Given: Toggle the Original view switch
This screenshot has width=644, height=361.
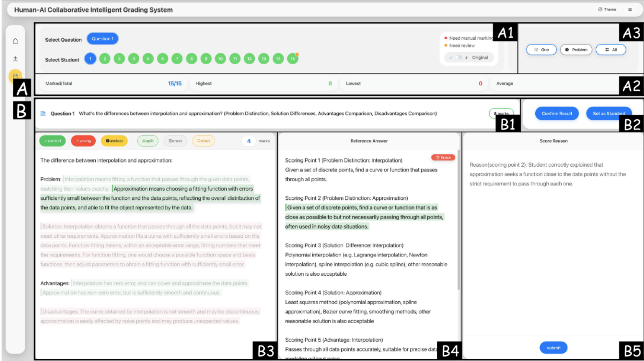Looking at the screenshot, I should 458,58.
